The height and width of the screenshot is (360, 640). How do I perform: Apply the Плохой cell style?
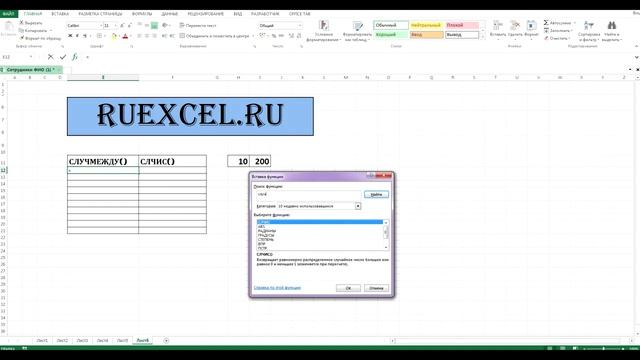pyautogui.click(x=462, y=25)
